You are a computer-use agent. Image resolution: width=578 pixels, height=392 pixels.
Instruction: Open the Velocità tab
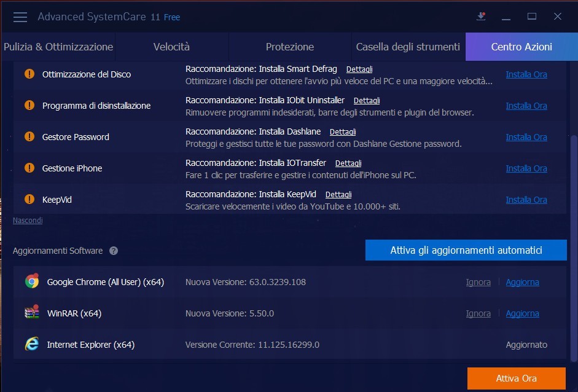pos(171,47)
